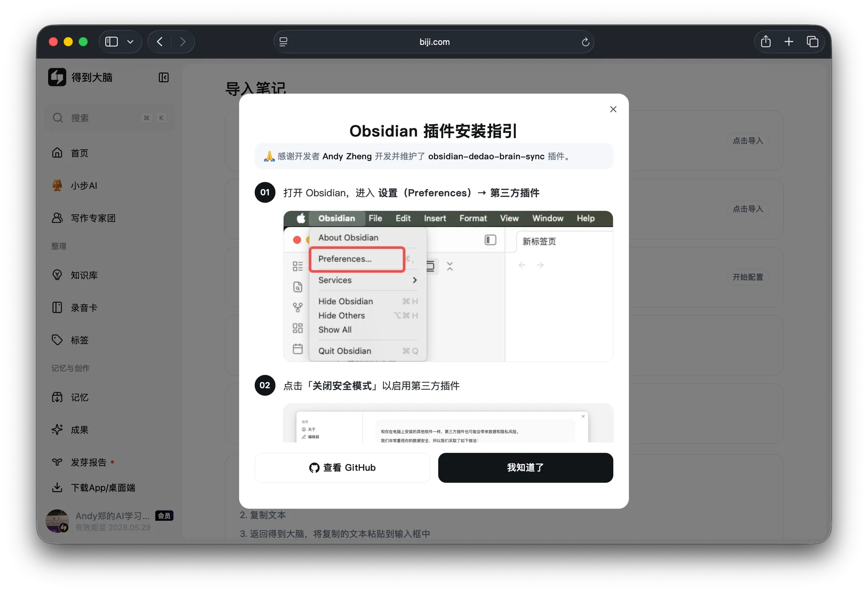Click the 会员 membership badge
868x592 pixels.
point(164,516)
